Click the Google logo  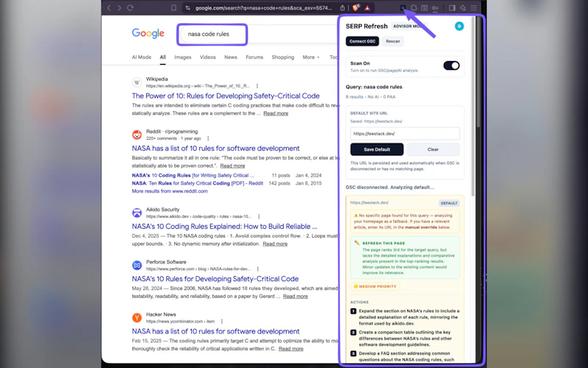148,33
